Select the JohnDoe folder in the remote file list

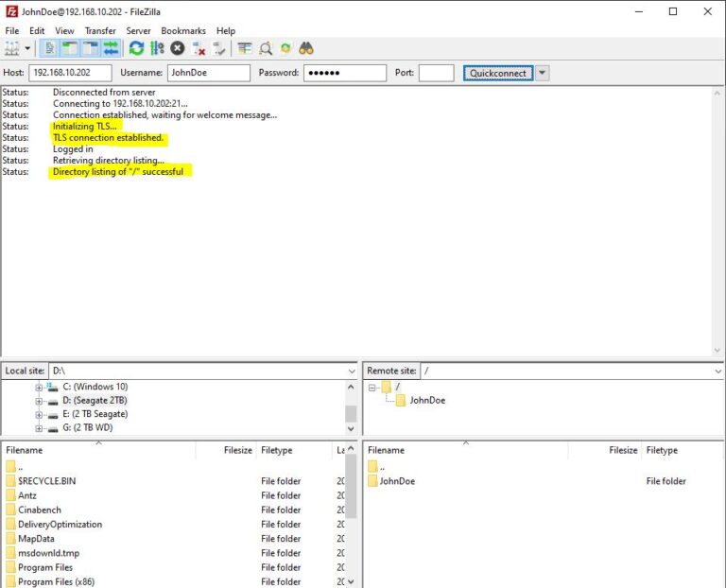[397, 481]
